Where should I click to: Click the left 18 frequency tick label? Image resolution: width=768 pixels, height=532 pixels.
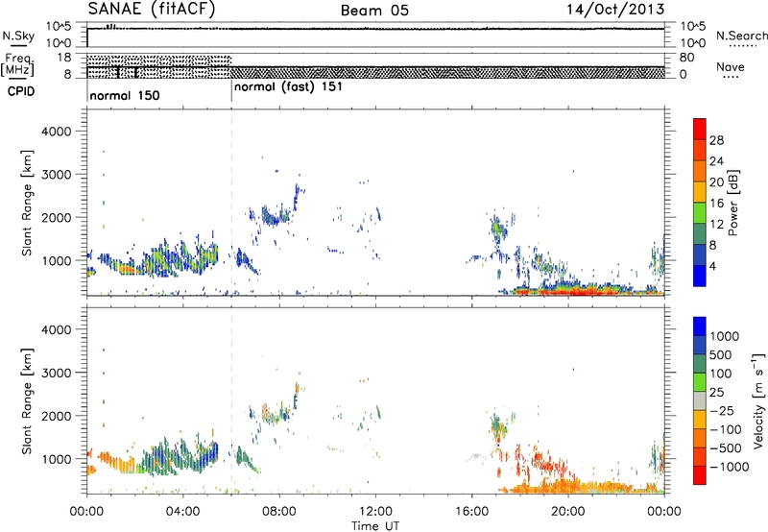coord(64,58)
